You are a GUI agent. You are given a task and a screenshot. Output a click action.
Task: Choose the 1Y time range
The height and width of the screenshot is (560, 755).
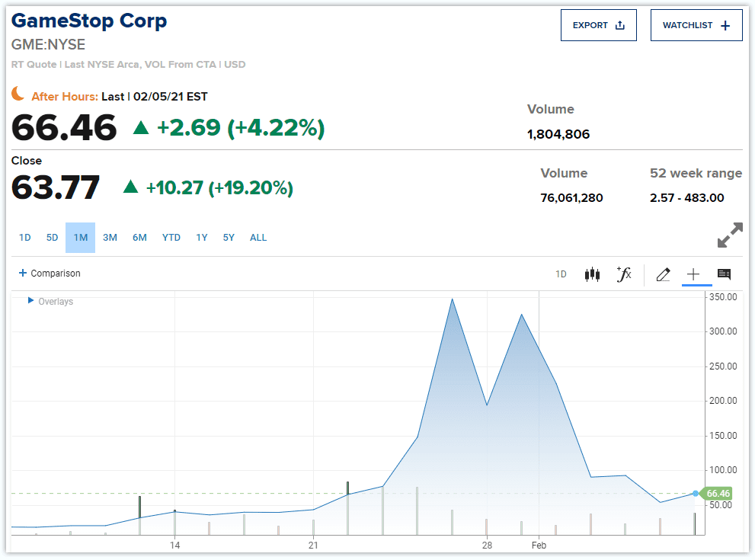pyautogui.click(x=202, y=238)
